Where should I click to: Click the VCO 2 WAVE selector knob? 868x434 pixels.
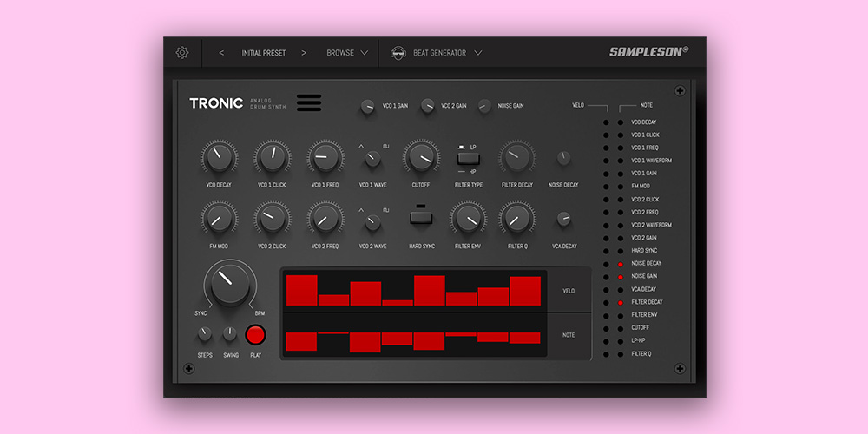point(373,222)
